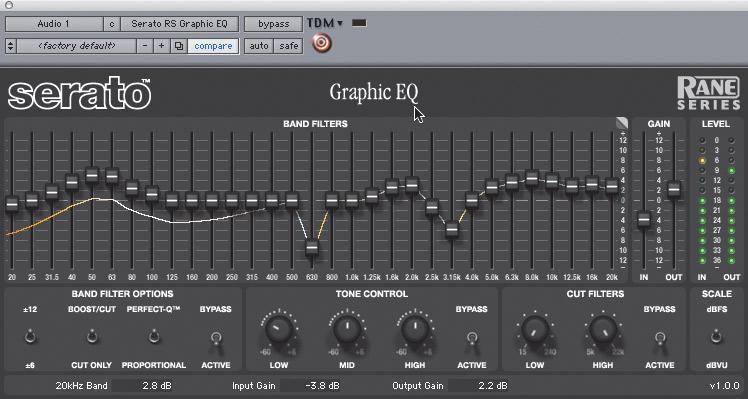Click the input gain IN slider handle
The width and height of the screenshot is (748, 399).
click(644, 220)
